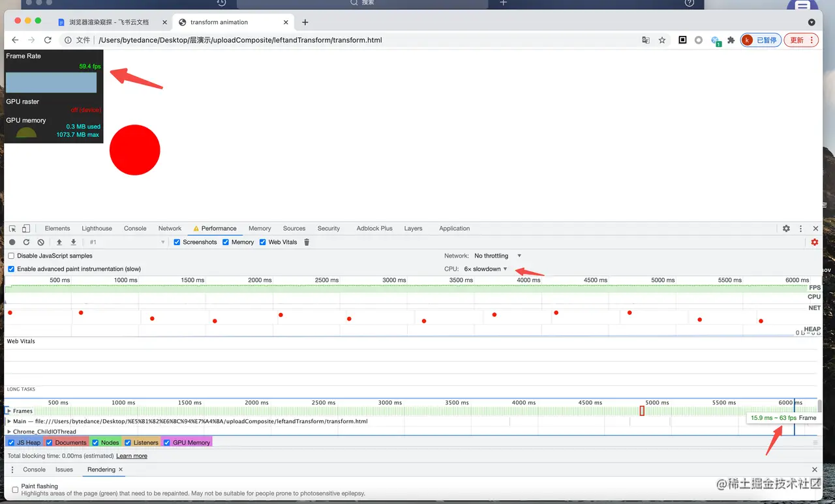835x504 pixels.
Task: Toggle the Documents checkbox
Action: pyautogui.click(x=49, y=443)
